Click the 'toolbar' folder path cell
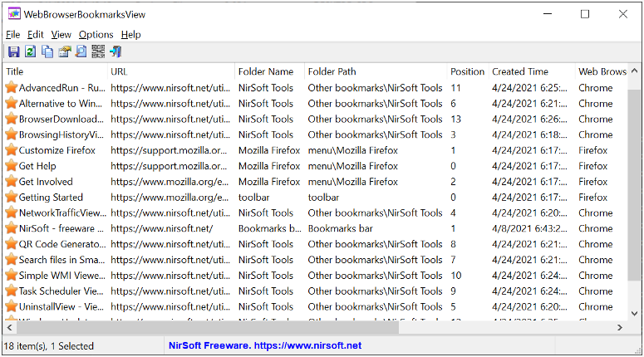This screenshot has width=644, height=357. pyautogui.click(x=323, y=197)
